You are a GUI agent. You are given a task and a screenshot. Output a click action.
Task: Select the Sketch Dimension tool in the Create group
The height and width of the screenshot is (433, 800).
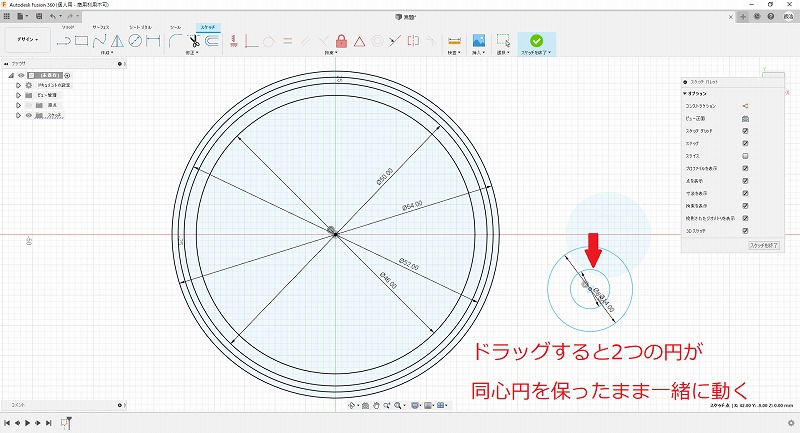(x=153, y=41)
